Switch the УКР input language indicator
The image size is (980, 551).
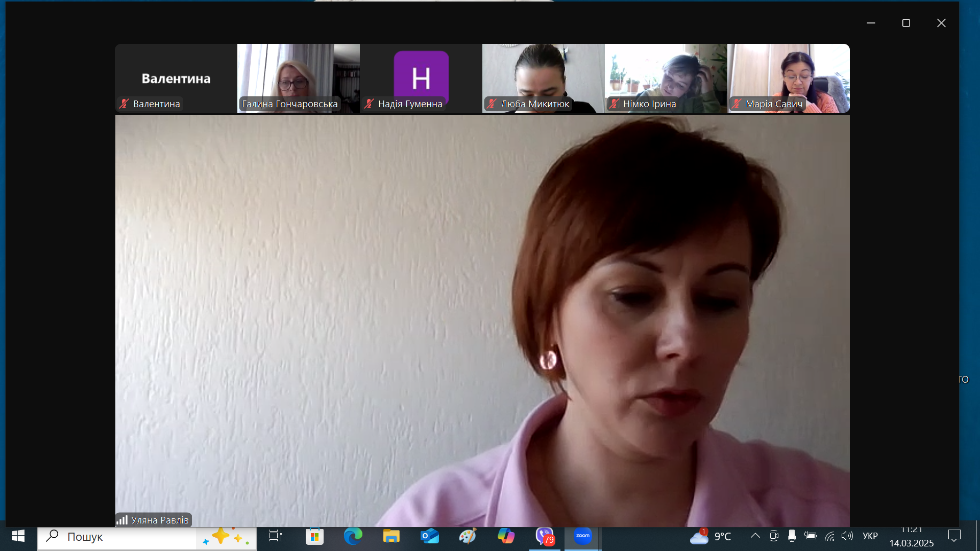coord(870,536)
